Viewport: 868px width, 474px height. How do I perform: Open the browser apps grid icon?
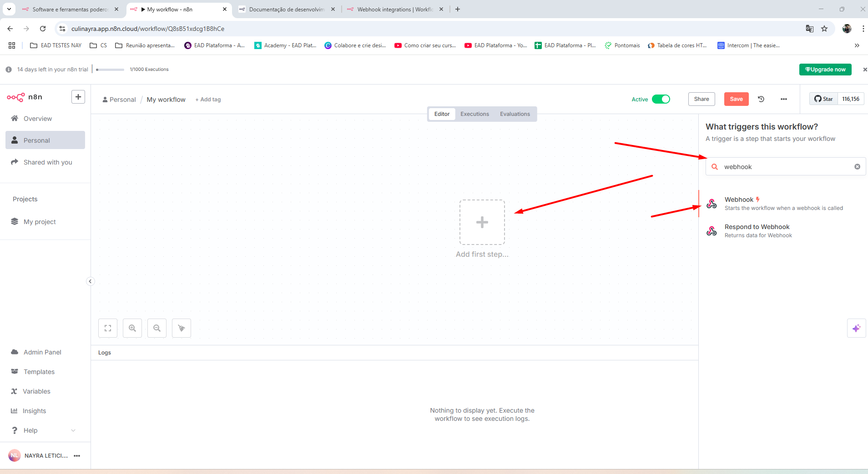[12, 45]
